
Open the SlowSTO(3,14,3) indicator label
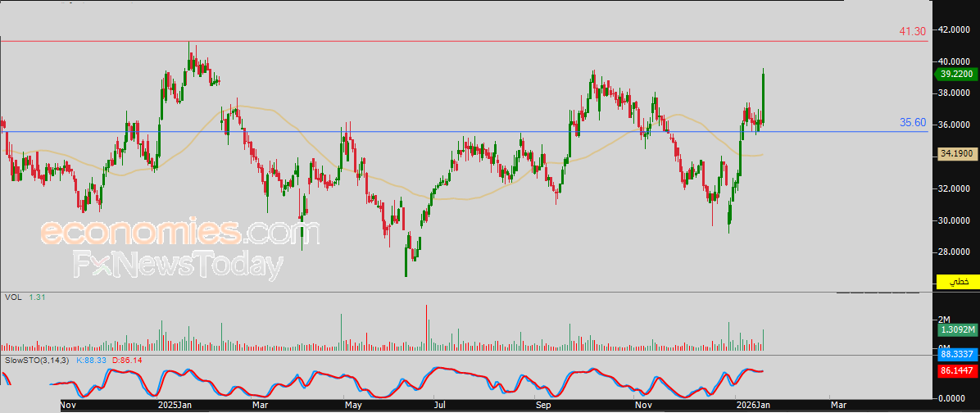[x=38, y=361]
